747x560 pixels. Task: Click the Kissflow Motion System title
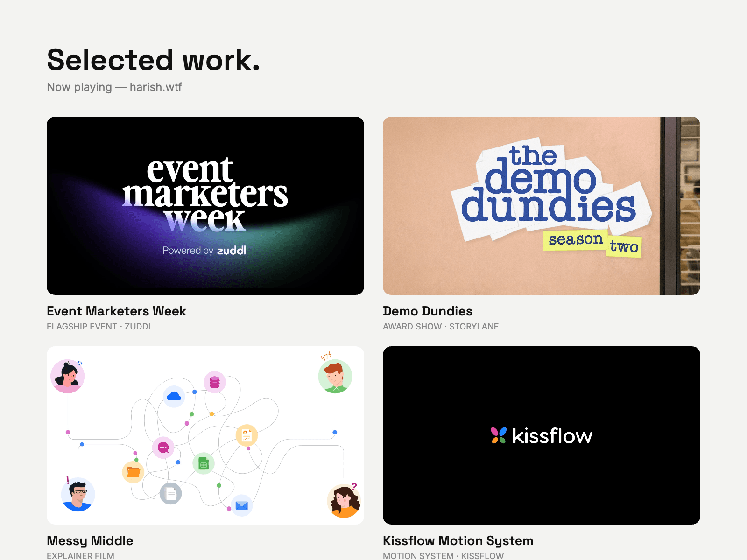pyautogui.click(x=458, y=541)
